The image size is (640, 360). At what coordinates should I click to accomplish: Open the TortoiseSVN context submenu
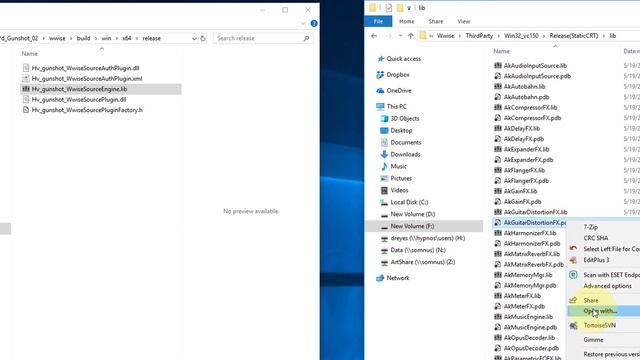(599, 326)
